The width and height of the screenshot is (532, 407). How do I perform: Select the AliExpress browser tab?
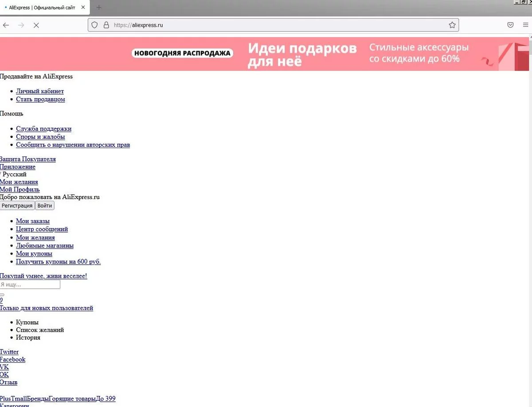44,8
